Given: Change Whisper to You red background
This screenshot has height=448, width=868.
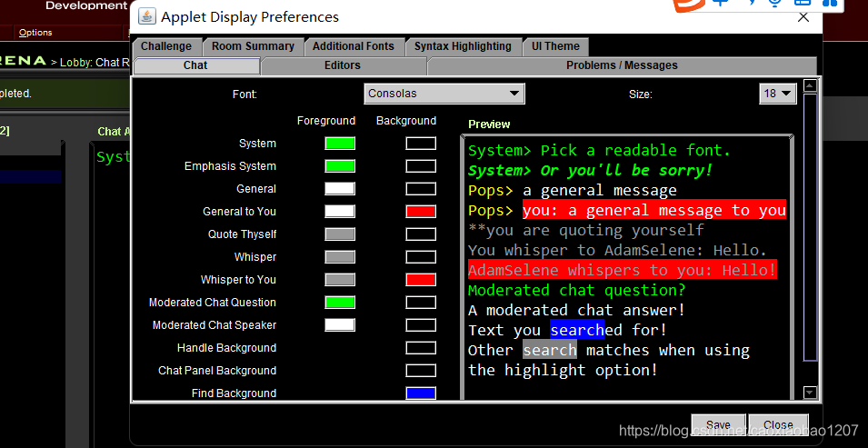Looking at the screenshot, I should click(421, 280).
